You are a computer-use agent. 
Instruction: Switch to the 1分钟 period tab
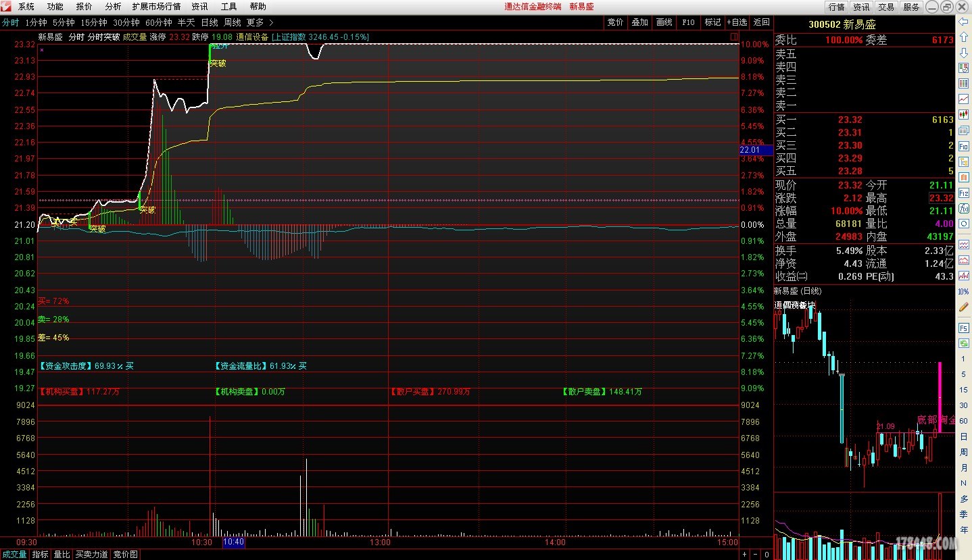(36, 22)
